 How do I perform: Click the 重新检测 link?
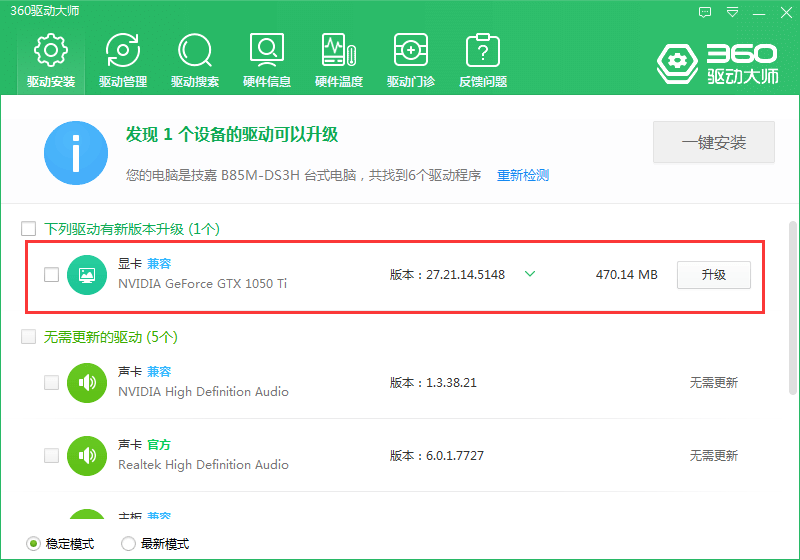[x=523, y=175]
